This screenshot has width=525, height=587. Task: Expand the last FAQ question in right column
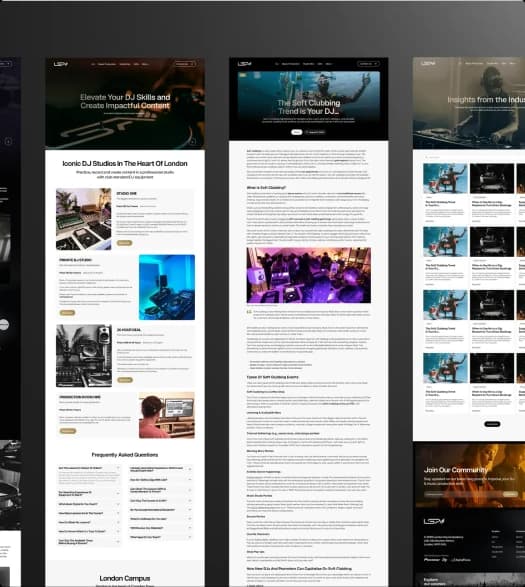click(161, 537)
